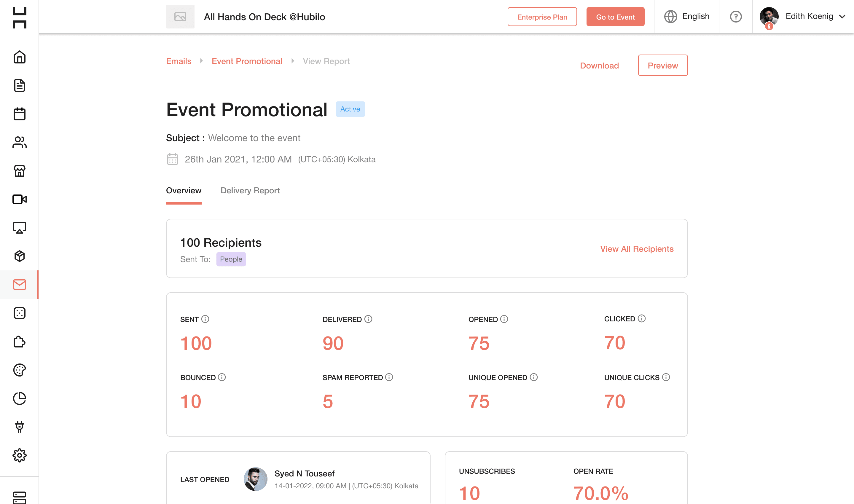
Task: Download the email report
Action: coord(599,66)
